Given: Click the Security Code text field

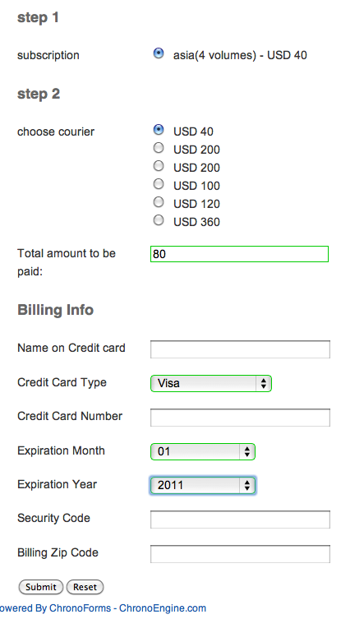Looking at the screenshot, I should pyautogui.click(x=240, y=520).
